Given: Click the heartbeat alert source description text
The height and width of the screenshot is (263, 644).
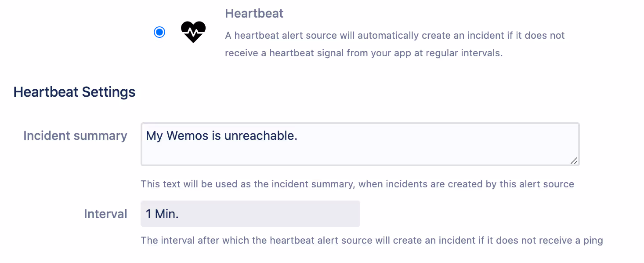Looking at the screenshot, I should [394, 44].
